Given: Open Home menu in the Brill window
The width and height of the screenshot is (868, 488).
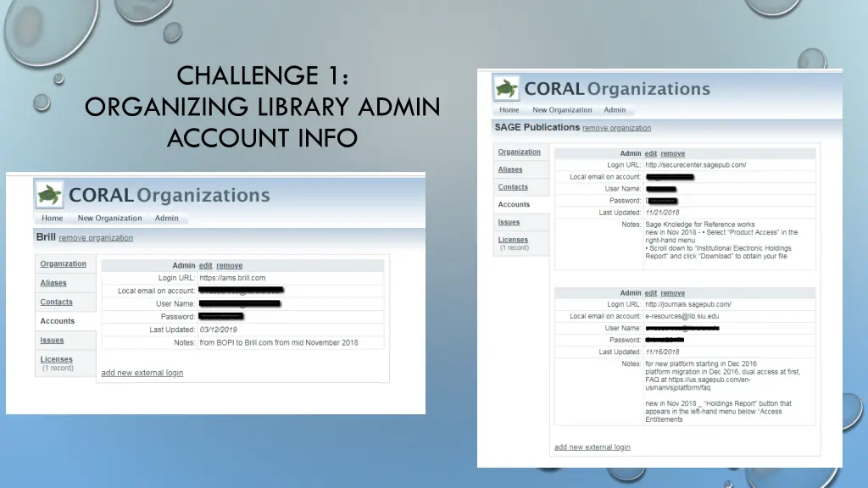Looking at the screenshot, I should point(52,218).
